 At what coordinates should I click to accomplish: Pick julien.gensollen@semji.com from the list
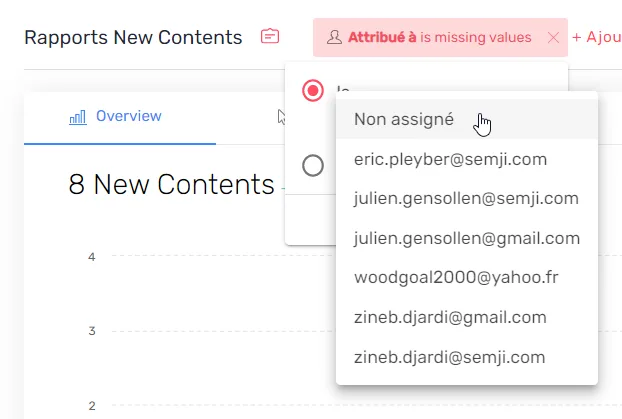click(466, 198)
